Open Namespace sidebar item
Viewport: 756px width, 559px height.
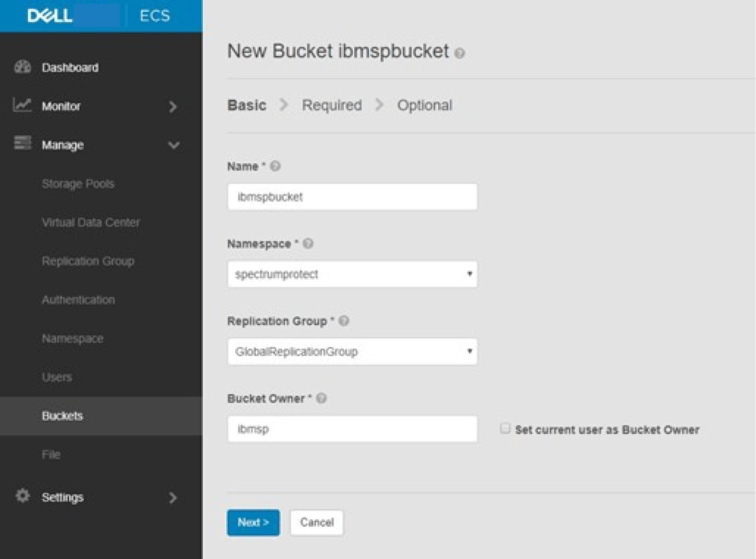tap(72, 338)
